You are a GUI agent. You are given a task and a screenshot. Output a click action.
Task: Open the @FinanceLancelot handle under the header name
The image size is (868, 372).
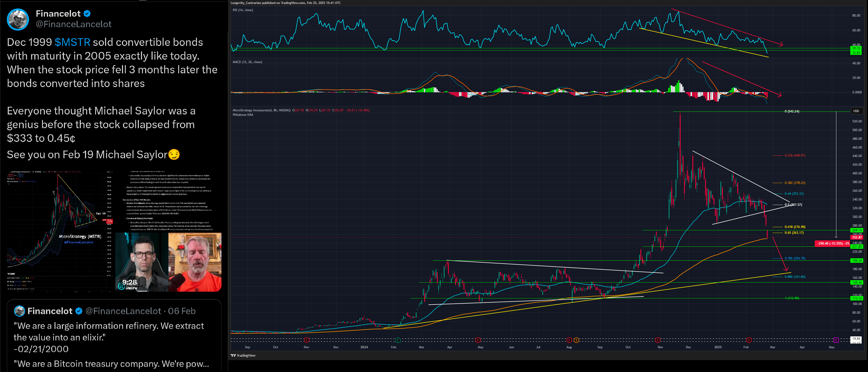click(73, 24)
